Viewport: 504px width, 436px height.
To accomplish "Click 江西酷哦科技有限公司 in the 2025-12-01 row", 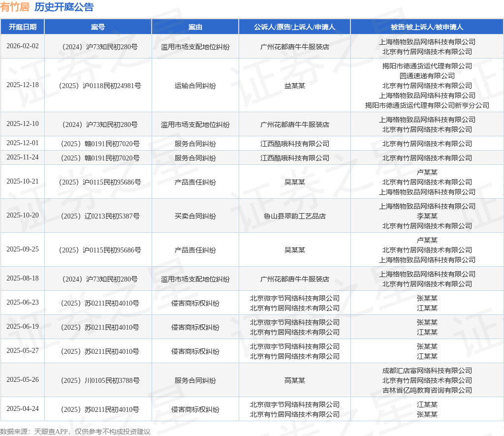I will tap(294, 144).
